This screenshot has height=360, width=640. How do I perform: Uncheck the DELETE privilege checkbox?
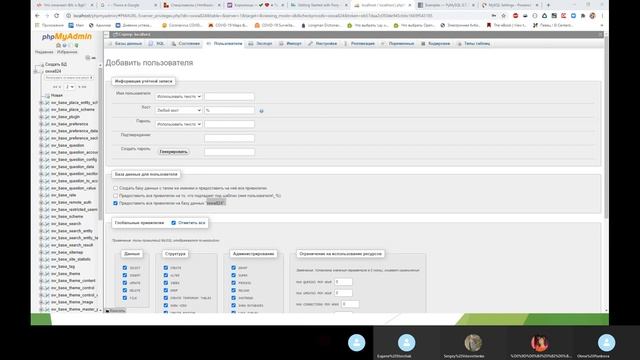[x=125, y=290]
